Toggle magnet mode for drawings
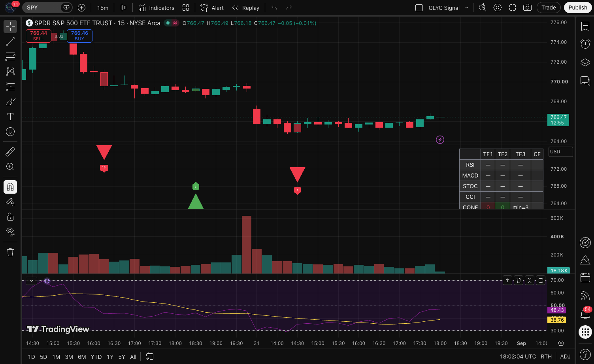Viewport: 594px width, 364px height. coord(10,187)
